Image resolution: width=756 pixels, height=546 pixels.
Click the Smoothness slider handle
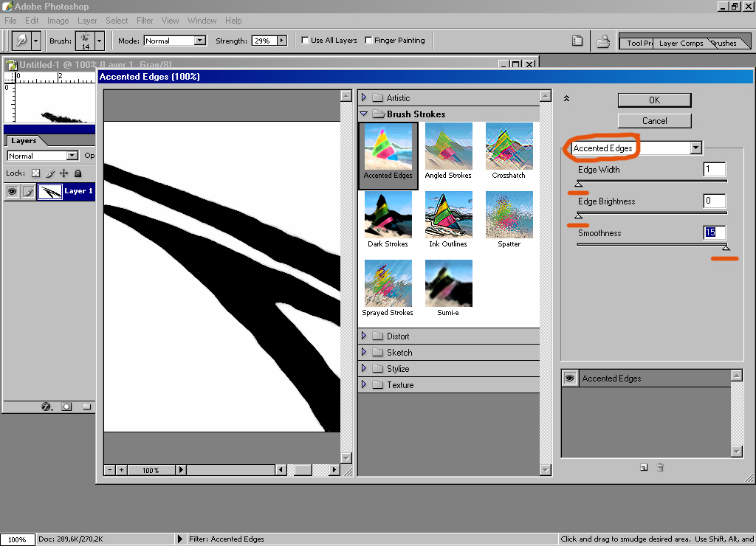pyautogui.click(x=726, y=248)
